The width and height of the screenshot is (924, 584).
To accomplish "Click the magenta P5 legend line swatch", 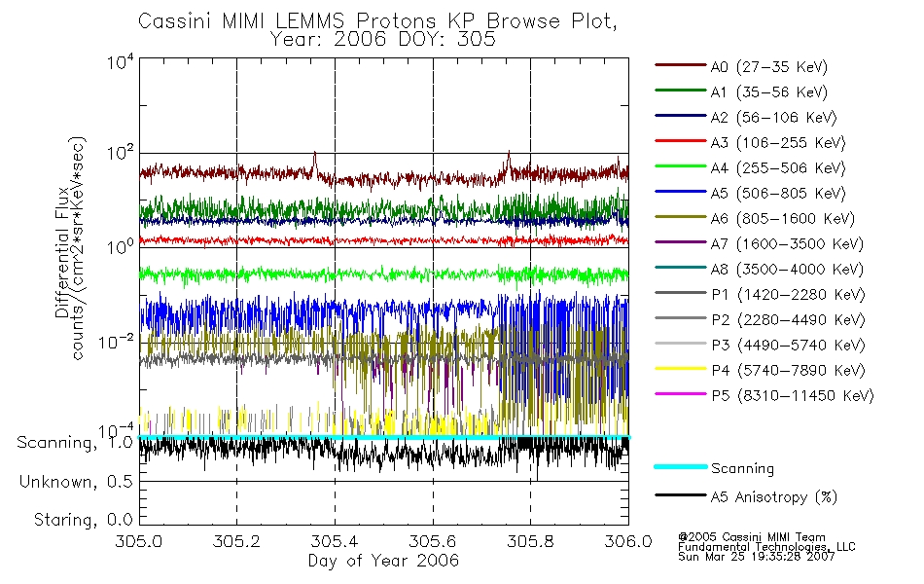I will click(681, 394).
